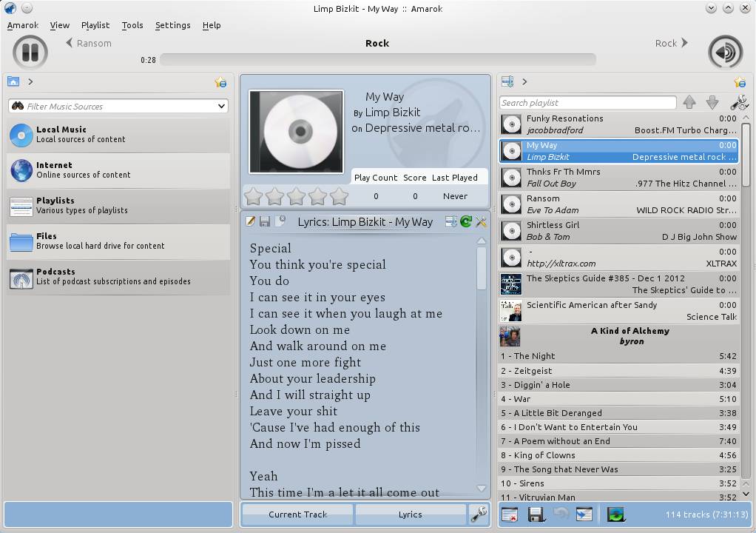The height and width of the screenshot is (533, 756).
Task: Open the Podcasts category
Action: (118, 278)
